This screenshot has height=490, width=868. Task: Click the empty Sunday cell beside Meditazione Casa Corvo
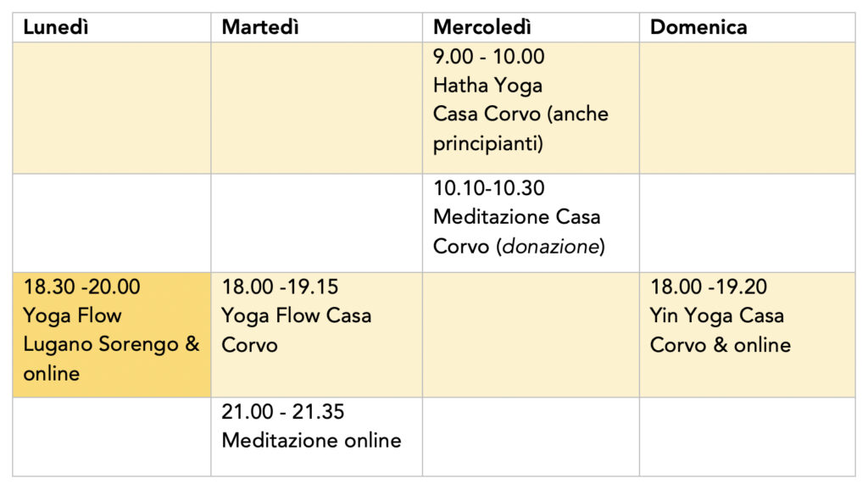[746, 223]
